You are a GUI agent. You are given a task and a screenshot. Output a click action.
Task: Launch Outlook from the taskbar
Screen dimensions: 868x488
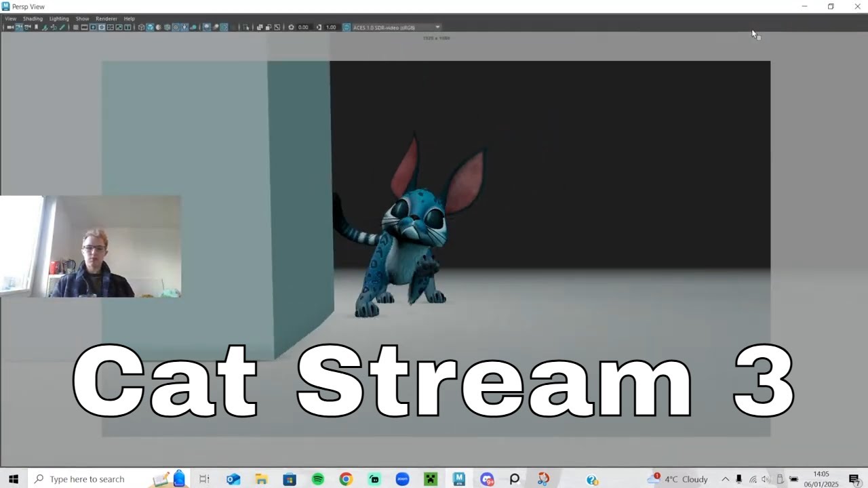(233, 479)
